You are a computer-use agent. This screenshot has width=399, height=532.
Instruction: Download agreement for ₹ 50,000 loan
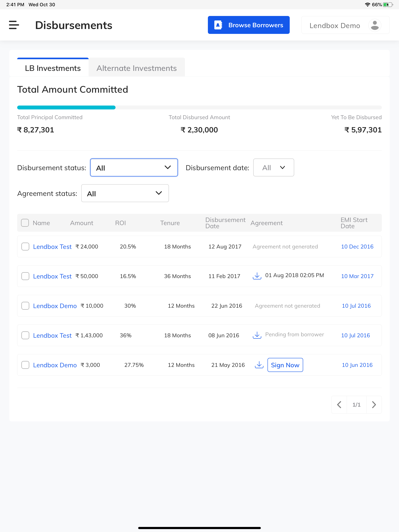[x=257, y=276]
